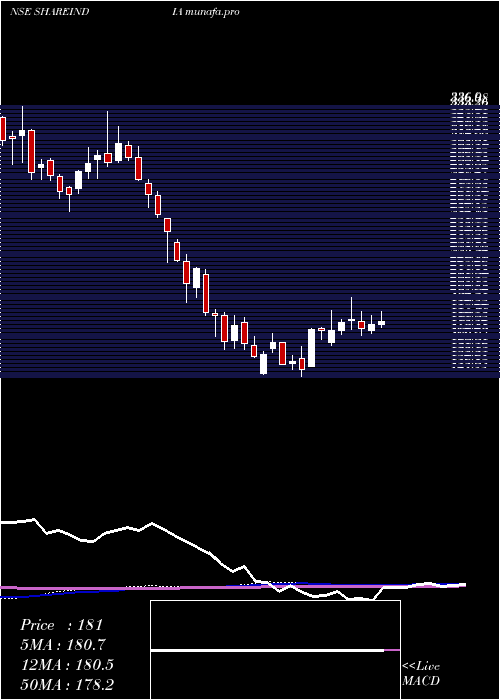The height and width of the screenshot is (700, 500).
Task: Click the 'Price : 181' label
Action: (x=62, y=625)
